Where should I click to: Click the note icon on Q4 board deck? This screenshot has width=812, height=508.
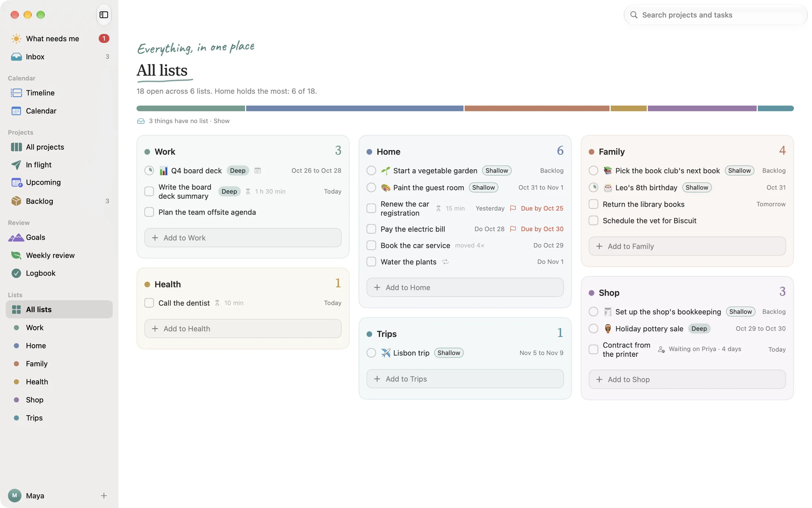coord(258,171)
